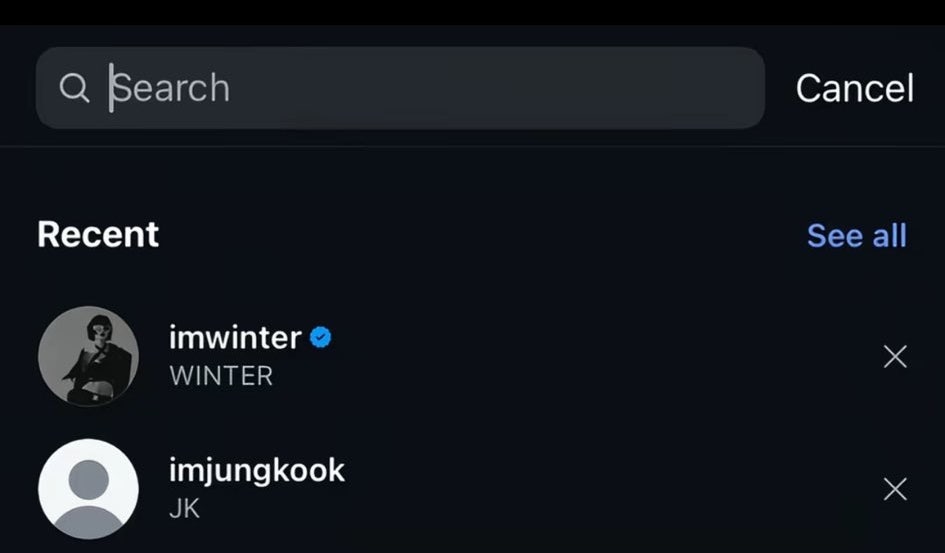Tap the Cancel button
The width and height of the screenshot is (945, 553).
(x=854, y=88)
